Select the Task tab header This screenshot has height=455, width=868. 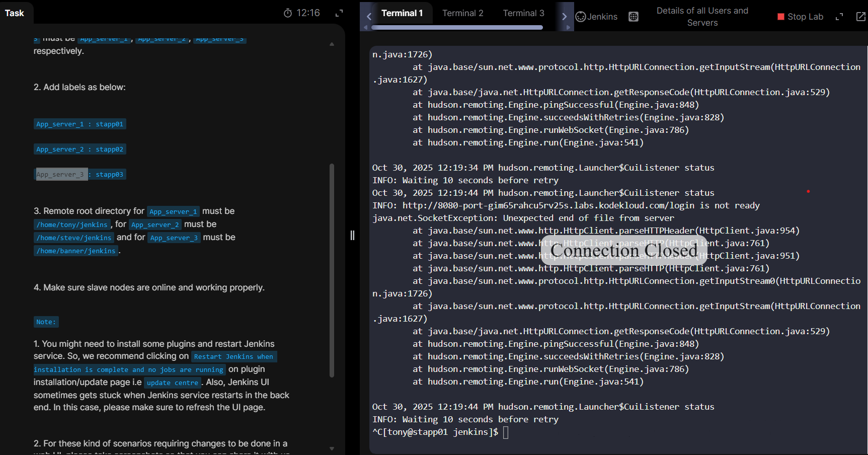click(x=15, y=13)
